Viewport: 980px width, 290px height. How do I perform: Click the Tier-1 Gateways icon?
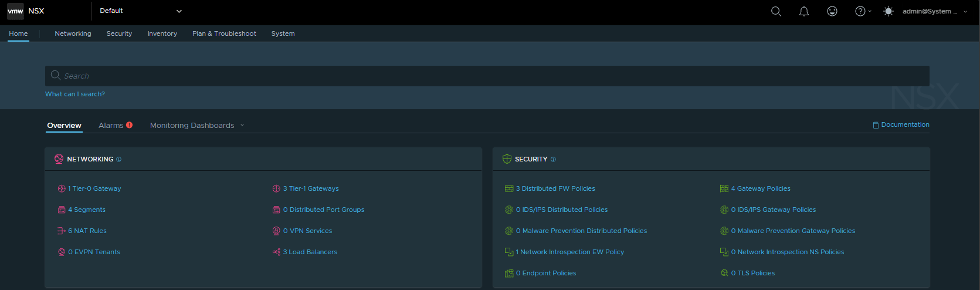pos(276,188)
